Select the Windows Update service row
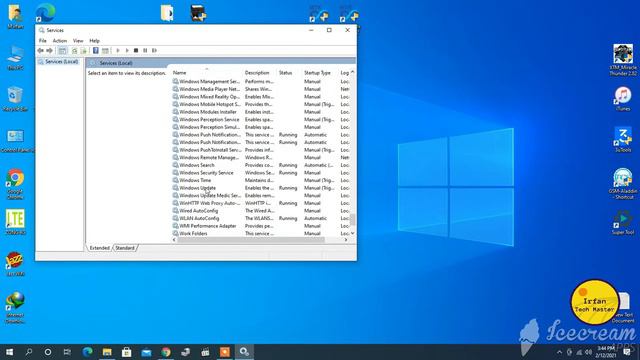 [x=261, y=188]
